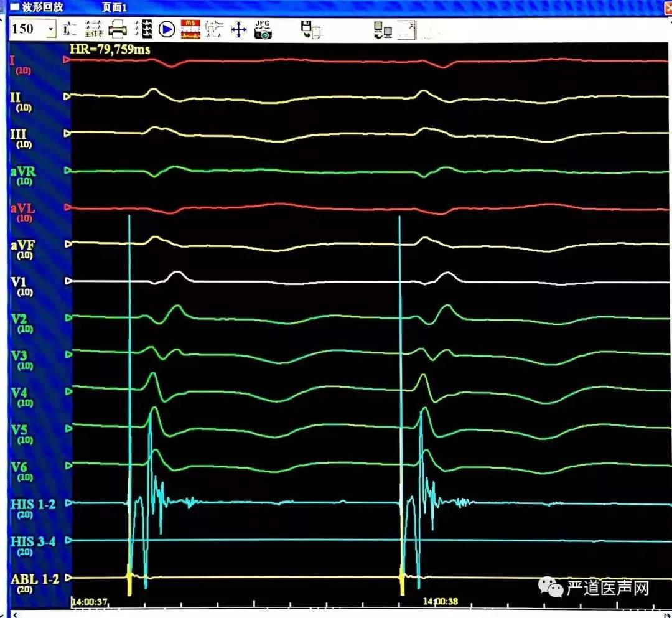This screenshot has height=618, width=672.
Task: Click the aVL baseline triangle marker
Action: [x=68, y=207]
